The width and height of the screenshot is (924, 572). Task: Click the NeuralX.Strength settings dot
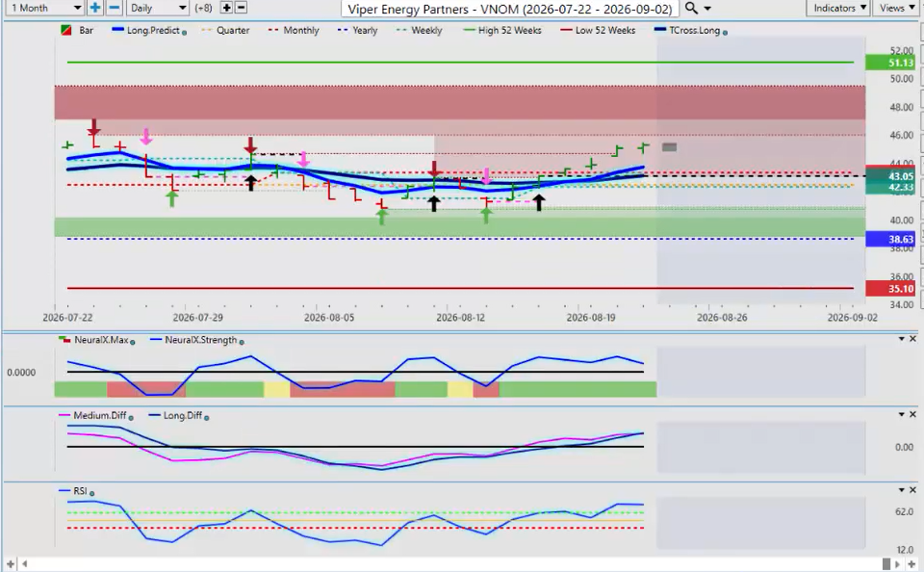(242, 342)
